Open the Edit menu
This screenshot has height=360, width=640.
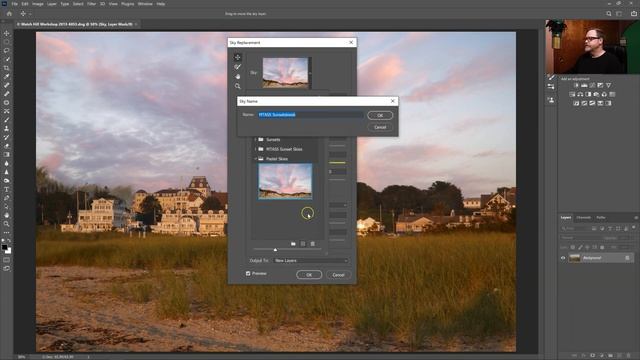[x=25, y=4]
